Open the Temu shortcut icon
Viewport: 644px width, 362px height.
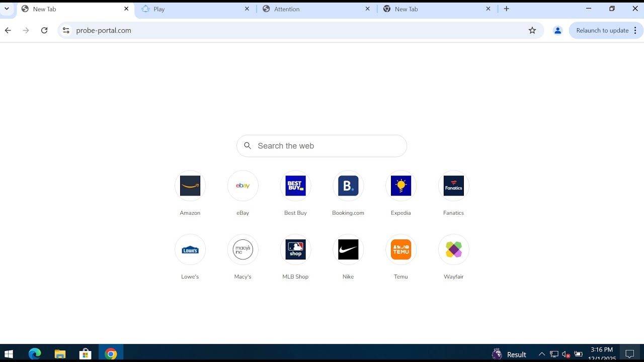coord(401,249)
